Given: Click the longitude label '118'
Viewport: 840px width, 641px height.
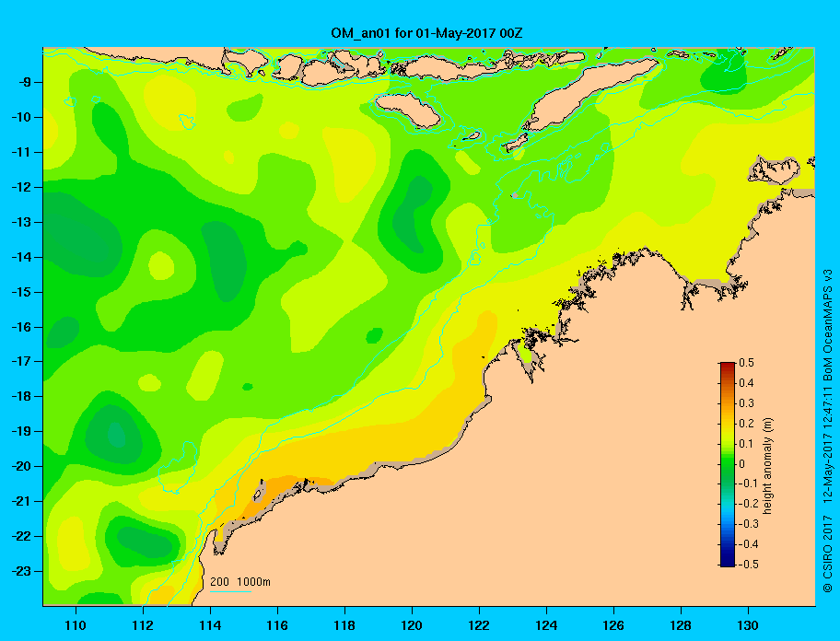Looking at the screenshot, I should 344,625.
